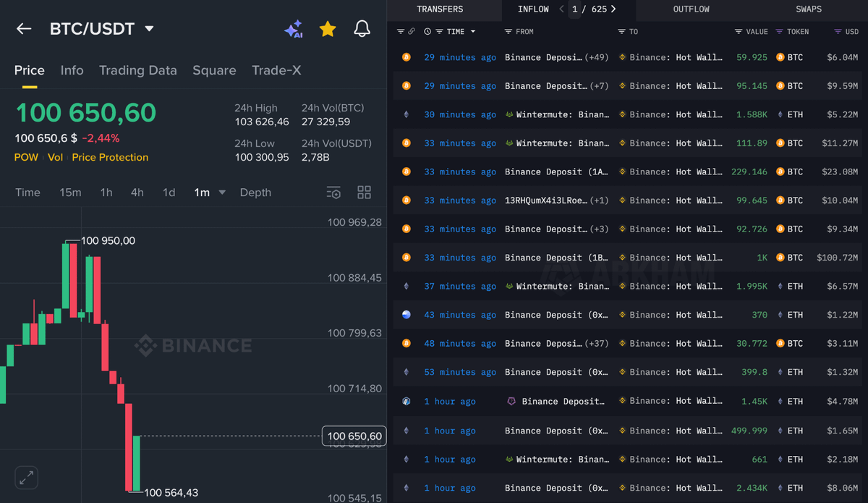Select the 1d chart interval

169,193
